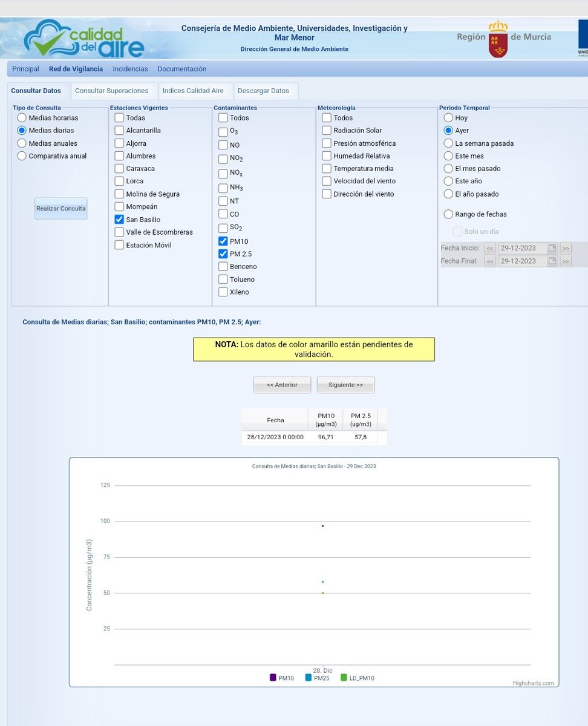Check the Benceno pollutant
The height and width of the screenshot is (726, 588).
coord(223,266)
